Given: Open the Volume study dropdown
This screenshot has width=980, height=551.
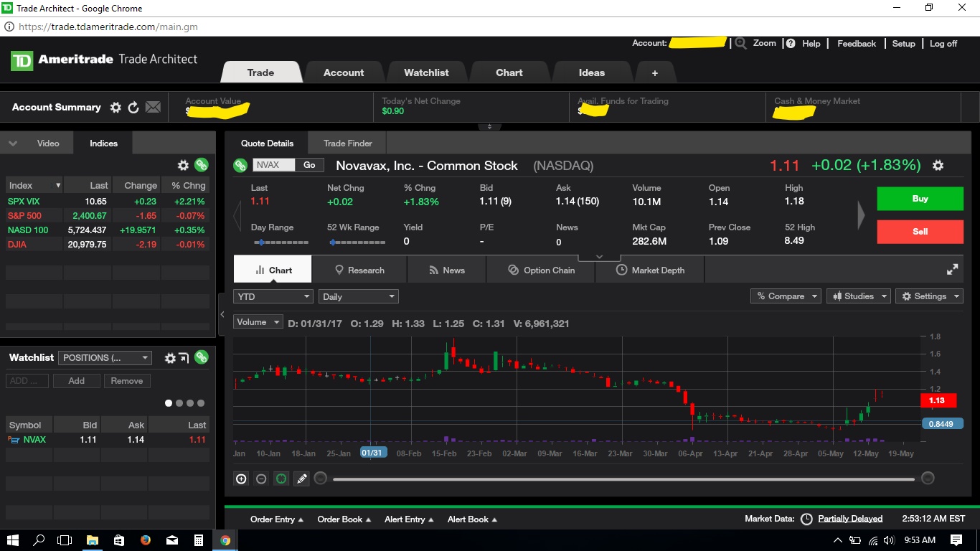Looking at the screenshot, I should click(x=258, y=322).
